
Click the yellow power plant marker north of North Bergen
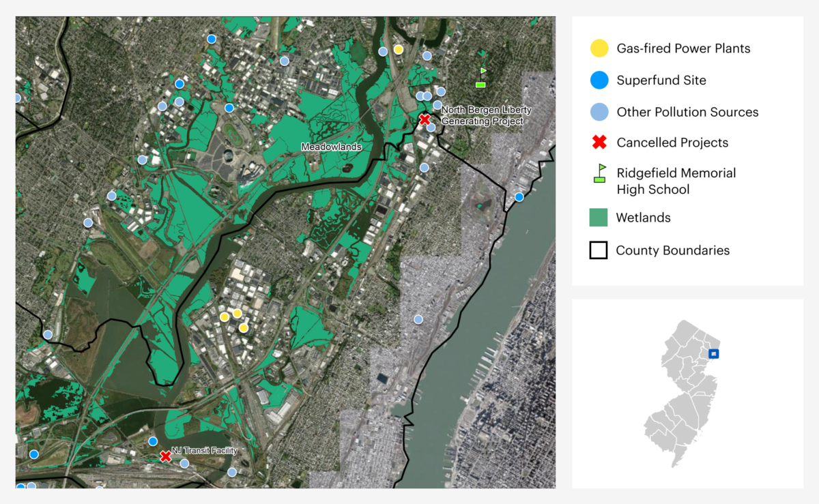pyautogui.click(x=399, y=50)
